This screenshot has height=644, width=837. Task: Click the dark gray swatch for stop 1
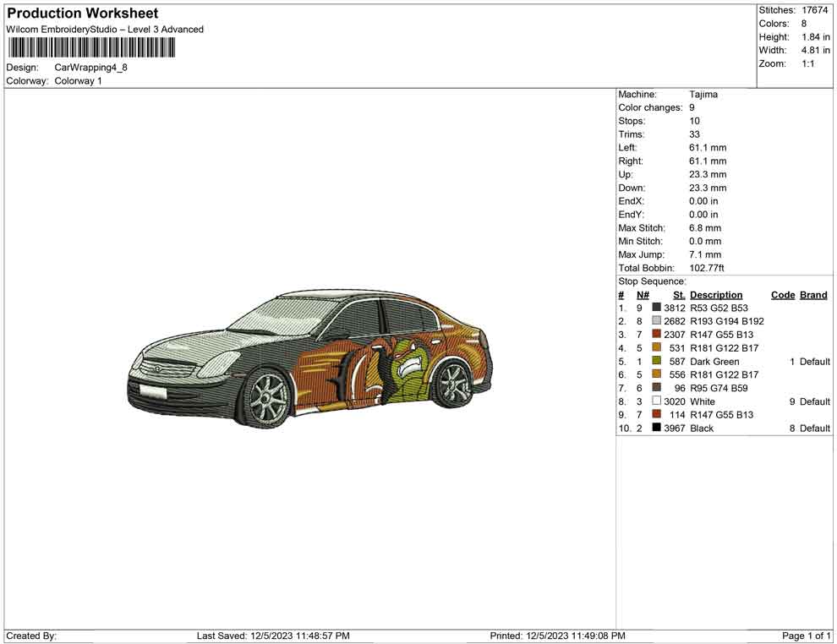point(657,308)
